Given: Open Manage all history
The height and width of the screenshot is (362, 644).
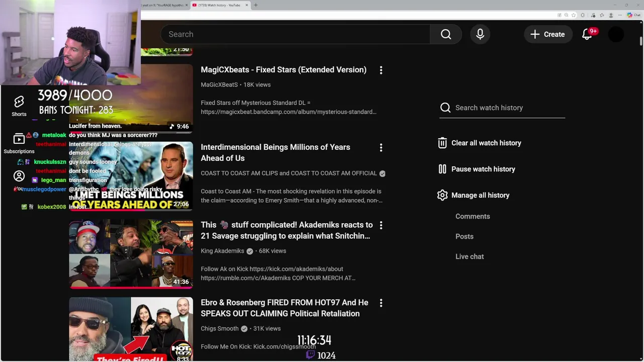Looking at the screenshot, I should pyautogui.click(x=480, y=195).
